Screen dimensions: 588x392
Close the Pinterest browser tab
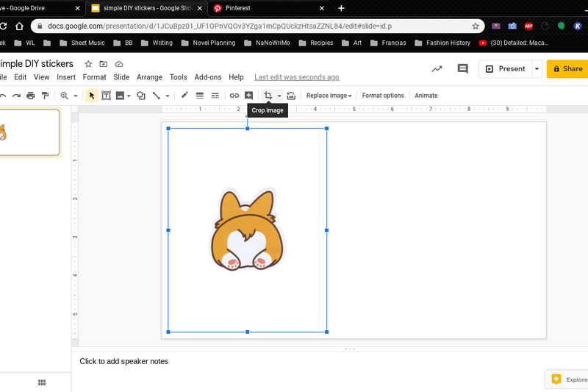pyautogui.click(x=322, y=8)
